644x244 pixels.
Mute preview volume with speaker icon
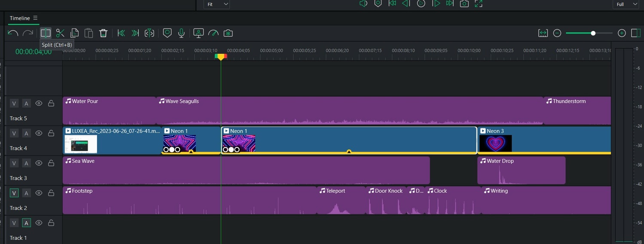363,3
